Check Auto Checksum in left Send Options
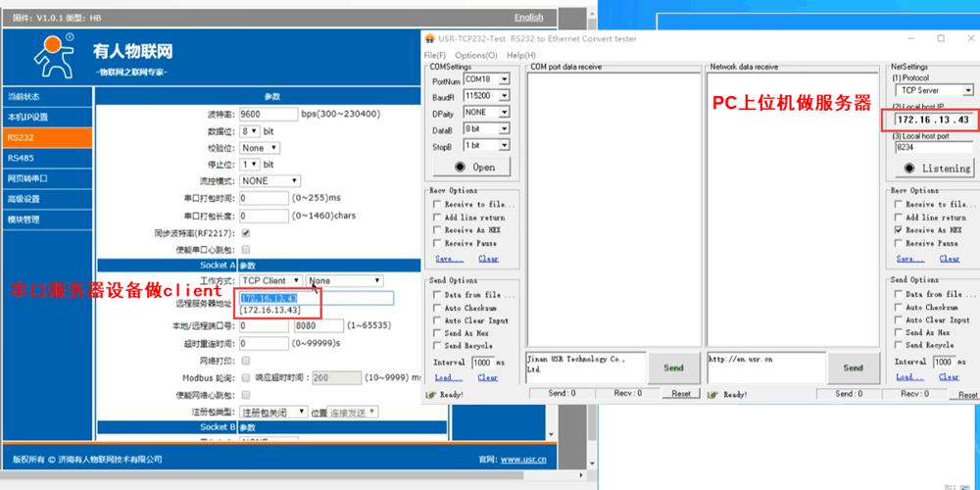980x490 pixels. tap(437, 308)
